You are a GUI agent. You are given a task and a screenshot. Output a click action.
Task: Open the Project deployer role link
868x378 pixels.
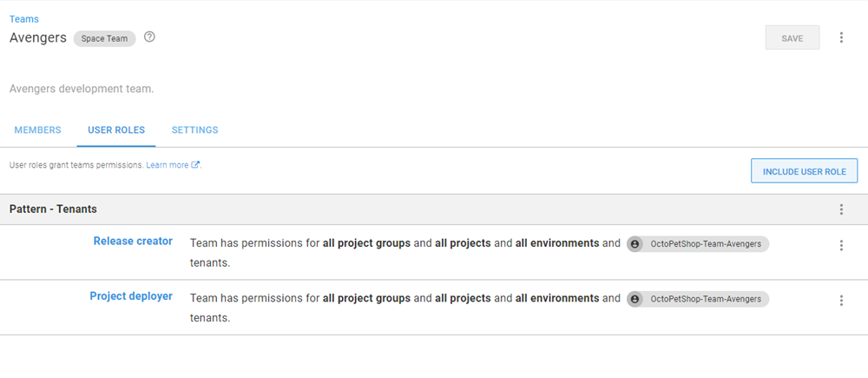tap(131, 296)
